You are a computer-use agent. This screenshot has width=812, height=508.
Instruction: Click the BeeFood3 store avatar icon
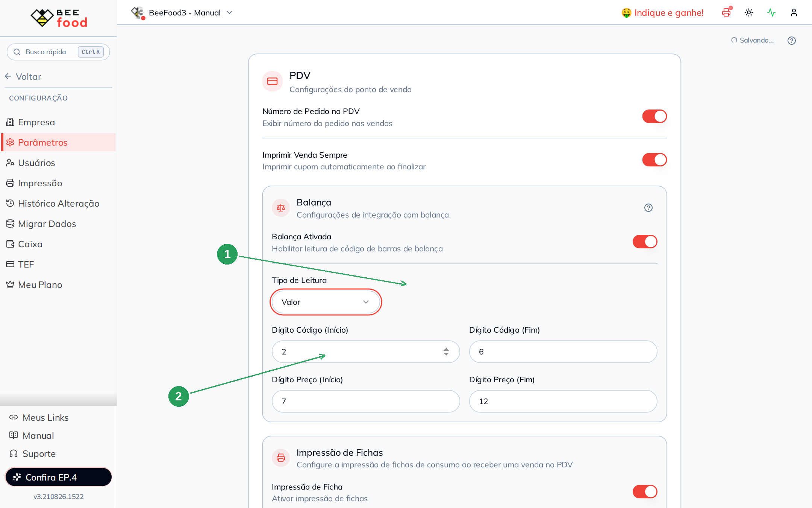click(138, 12)
